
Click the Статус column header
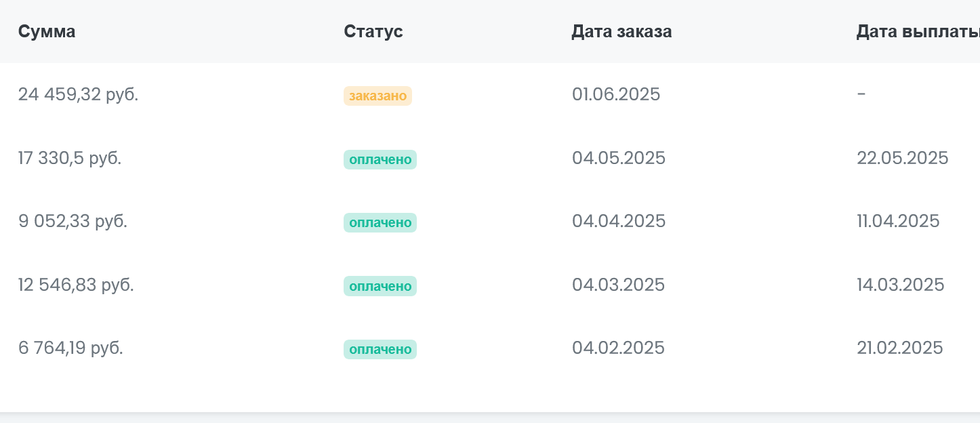coord(373,32)
